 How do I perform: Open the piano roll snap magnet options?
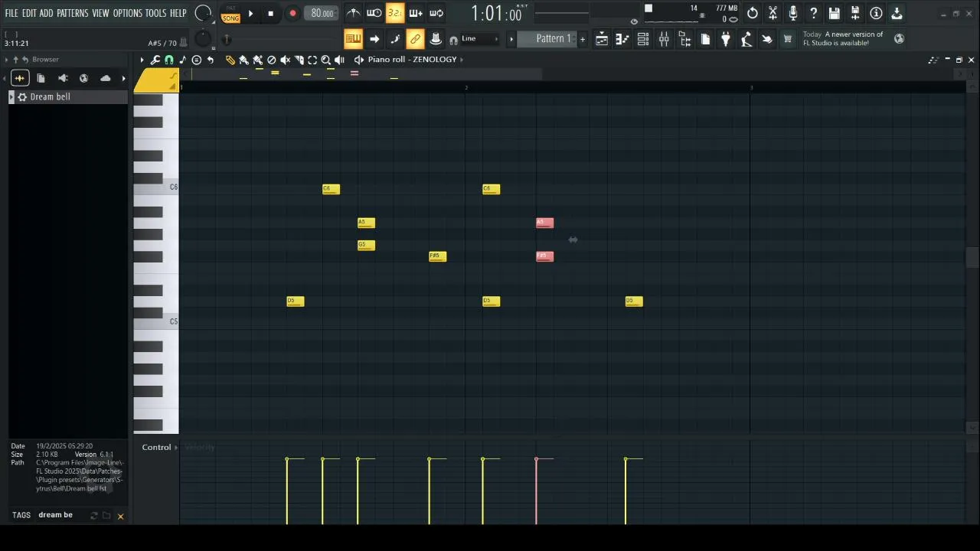coord(169,60)
